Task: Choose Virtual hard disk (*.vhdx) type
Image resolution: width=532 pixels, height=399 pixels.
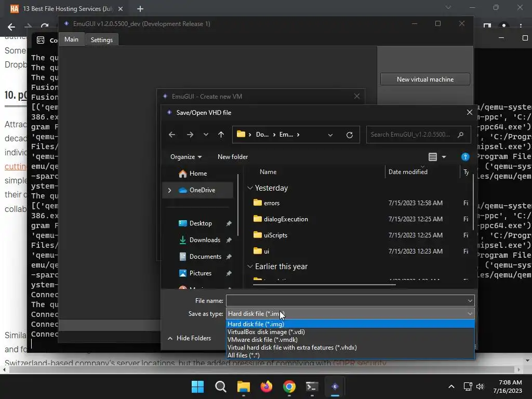Action: [350, 348]
